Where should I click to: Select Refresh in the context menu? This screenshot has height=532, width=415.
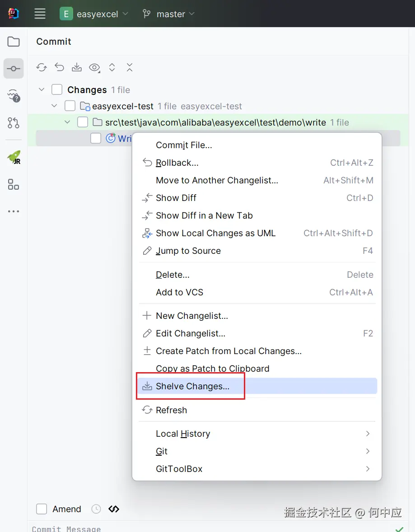click(x=257, y=410)
